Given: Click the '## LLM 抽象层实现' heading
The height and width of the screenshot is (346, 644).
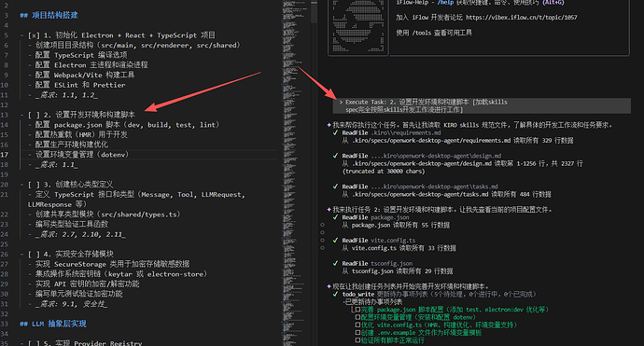Looking at the screenshot, I should (x=53, y=324).
